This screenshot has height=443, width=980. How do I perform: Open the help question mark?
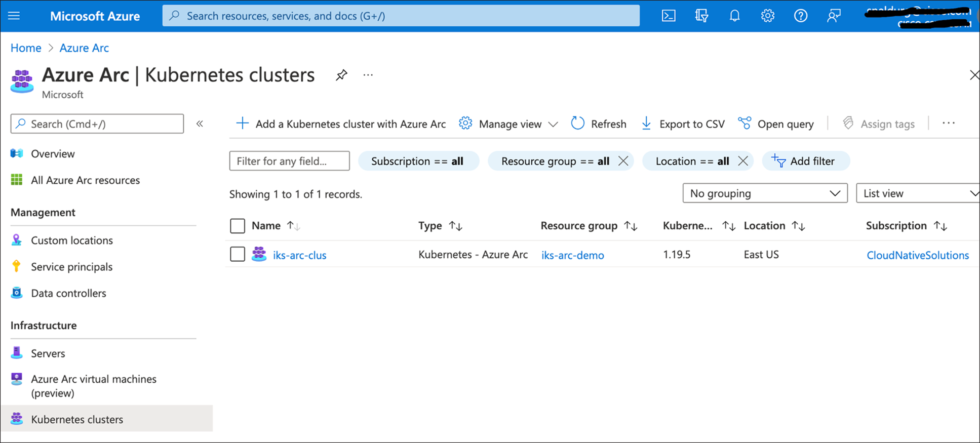[x=800, y=16]
